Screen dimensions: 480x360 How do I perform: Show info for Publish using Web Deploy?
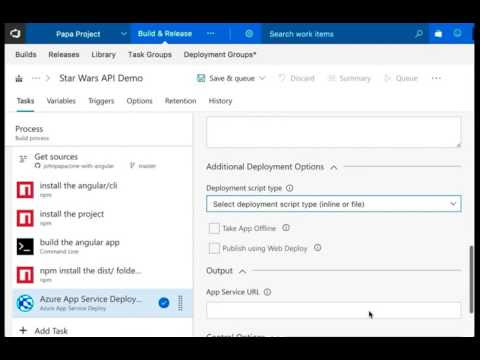click(318, 248)
